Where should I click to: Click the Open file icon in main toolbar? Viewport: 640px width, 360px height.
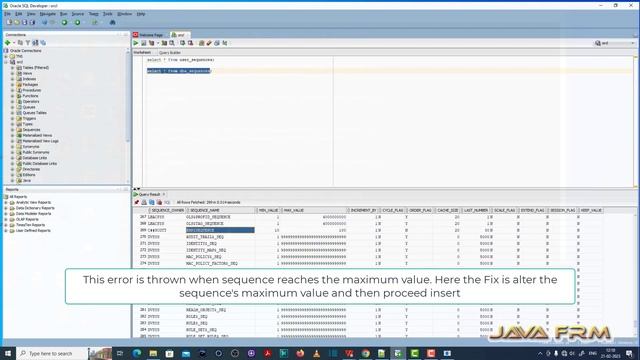coord(17,22)
